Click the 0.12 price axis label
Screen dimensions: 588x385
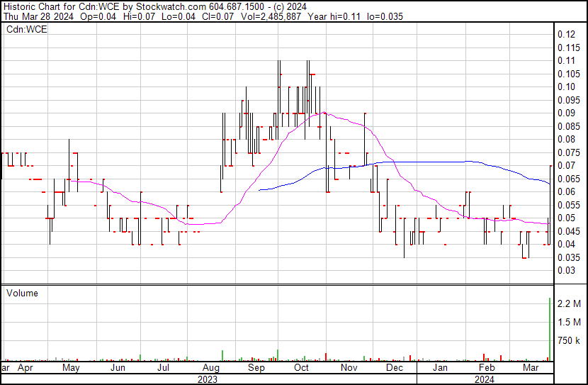[x=565, y=34]
